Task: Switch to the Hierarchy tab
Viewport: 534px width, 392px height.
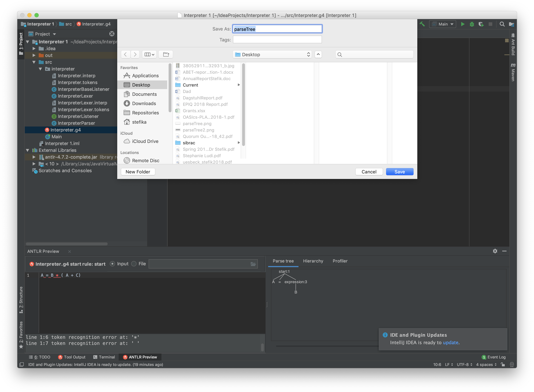Action: pyautogui.click(x=313, y=261)
